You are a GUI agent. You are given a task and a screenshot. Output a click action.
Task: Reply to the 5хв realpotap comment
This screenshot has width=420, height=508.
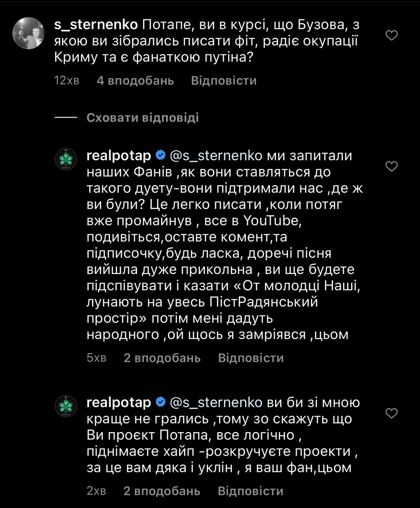[250, 358]
